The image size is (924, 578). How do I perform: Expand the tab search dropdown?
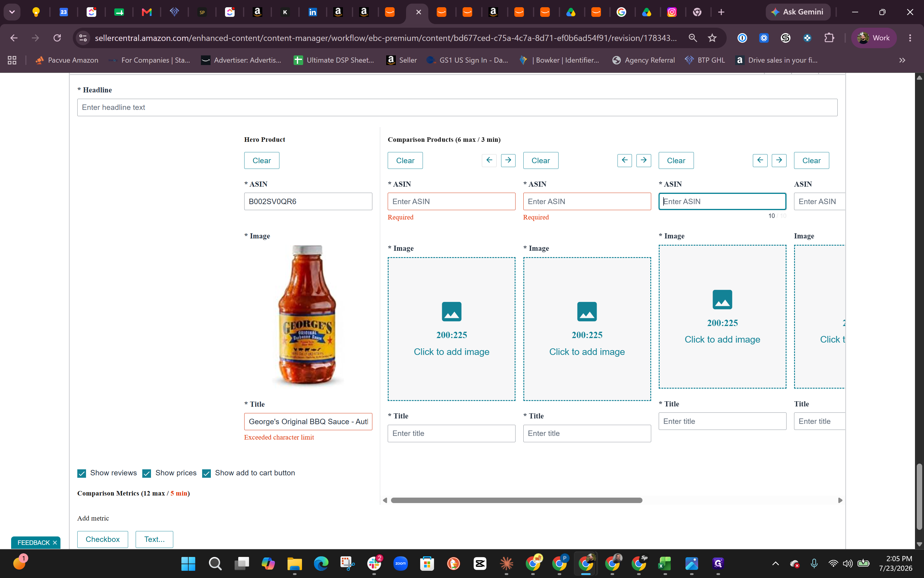(12, 12)
